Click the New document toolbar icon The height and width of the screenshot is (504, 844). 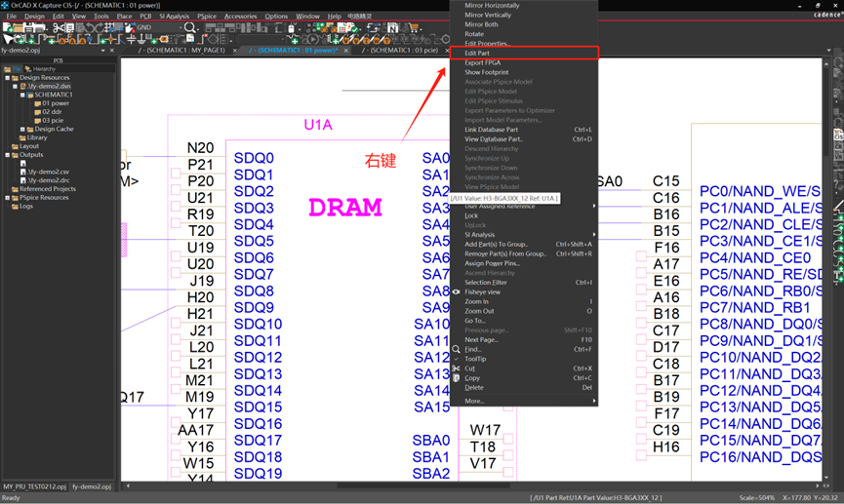point(7,27)
